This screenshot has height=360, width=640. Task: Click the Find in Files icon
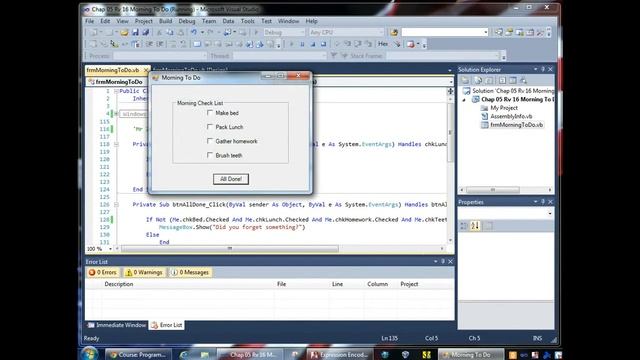point(394,32)
